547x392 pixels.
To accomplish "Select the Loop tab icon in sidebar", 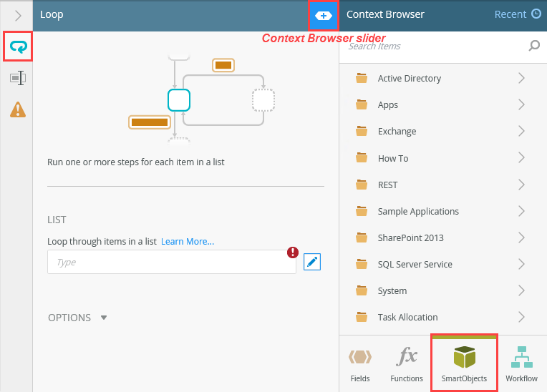I will [x=18, y=46].
